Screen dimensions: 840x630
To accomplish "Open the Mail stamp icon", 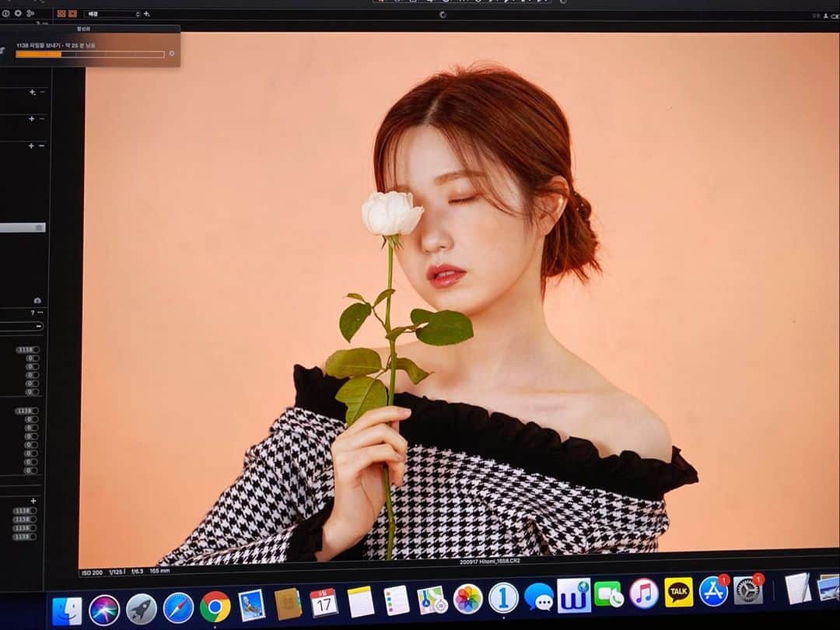I will 252,605.
